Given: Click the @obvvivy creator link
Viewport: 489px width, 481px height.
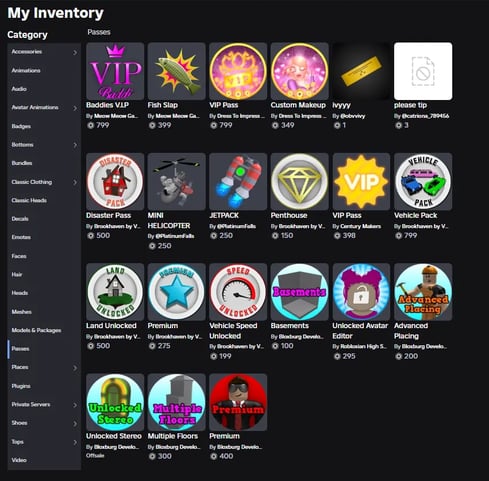Looking at the screenshot, I should (x=352, y=116).
